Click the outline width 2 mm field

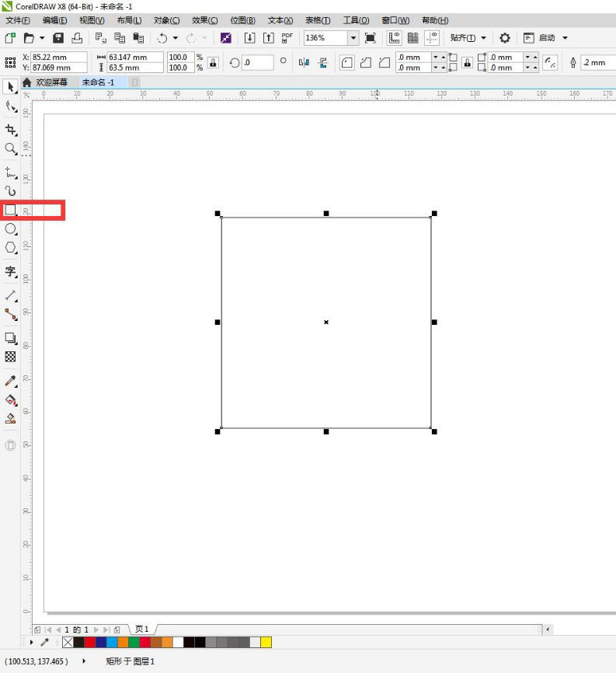coord(598,63)
